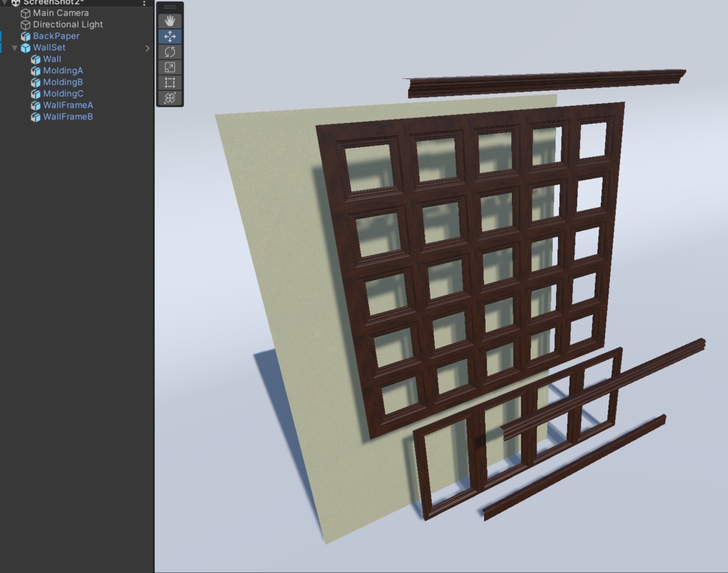Viewport: 728px width, 573px height.
Task: Open the ScreenShot2 scene options menu
Action: click(144, 3)
